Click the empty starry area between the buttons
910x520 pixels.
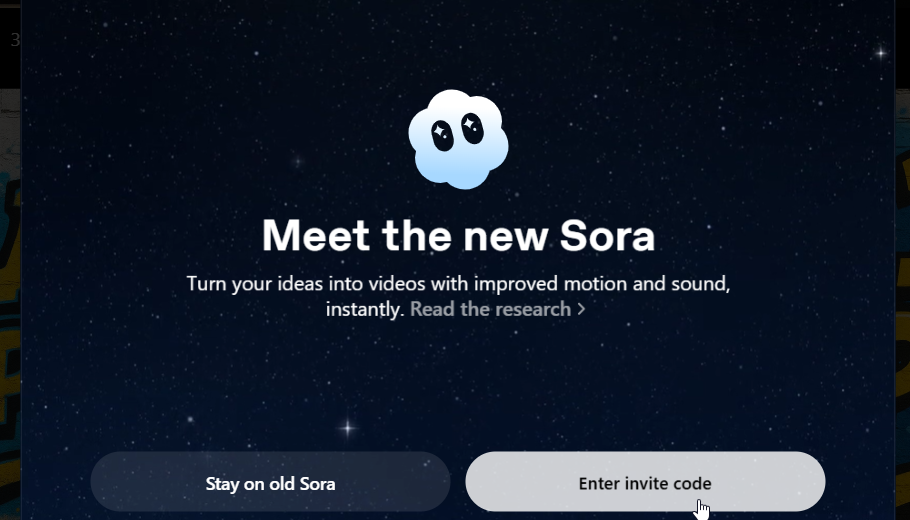[x=458, y=484]
